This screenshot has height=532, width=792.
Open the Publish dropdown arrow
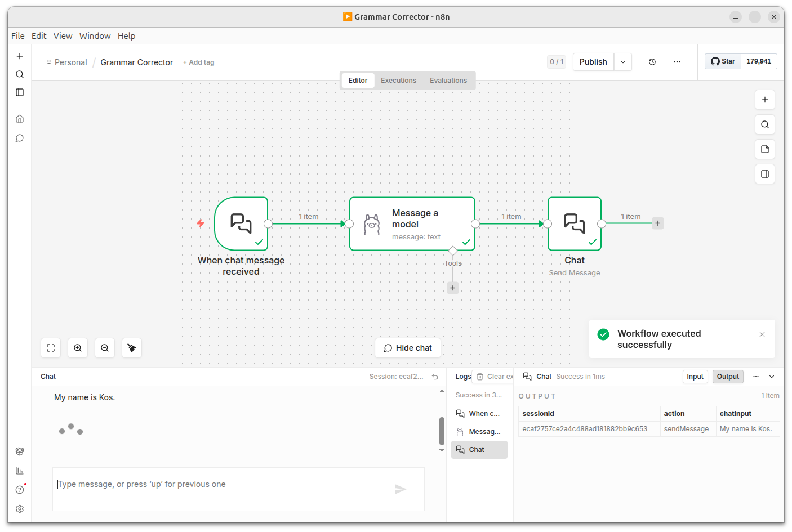623,62
